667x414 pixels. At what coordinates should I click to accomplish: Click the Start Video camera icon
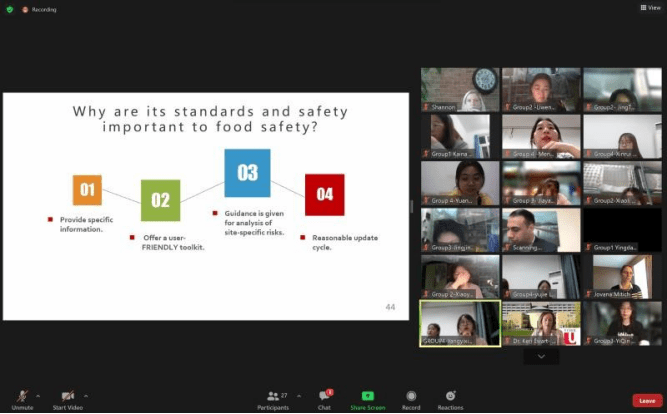[68, 396]
